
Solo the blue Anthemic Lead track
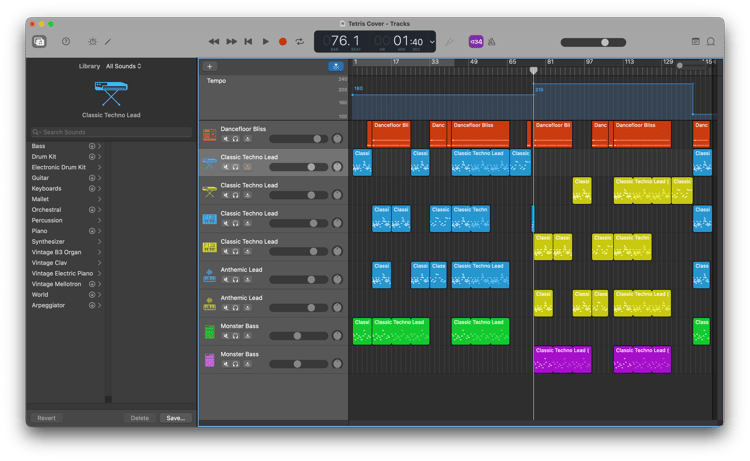point(236,280)
